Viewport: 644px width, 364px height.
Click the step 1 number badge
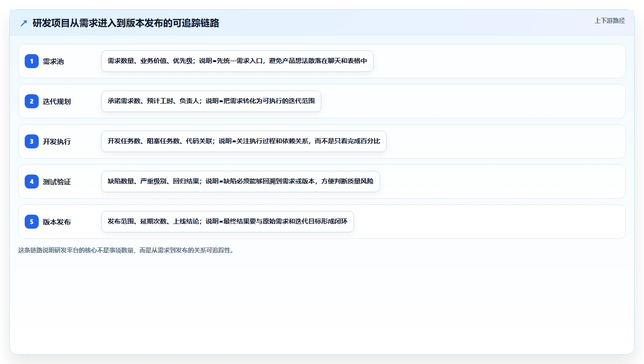click(x=32, y=61)
